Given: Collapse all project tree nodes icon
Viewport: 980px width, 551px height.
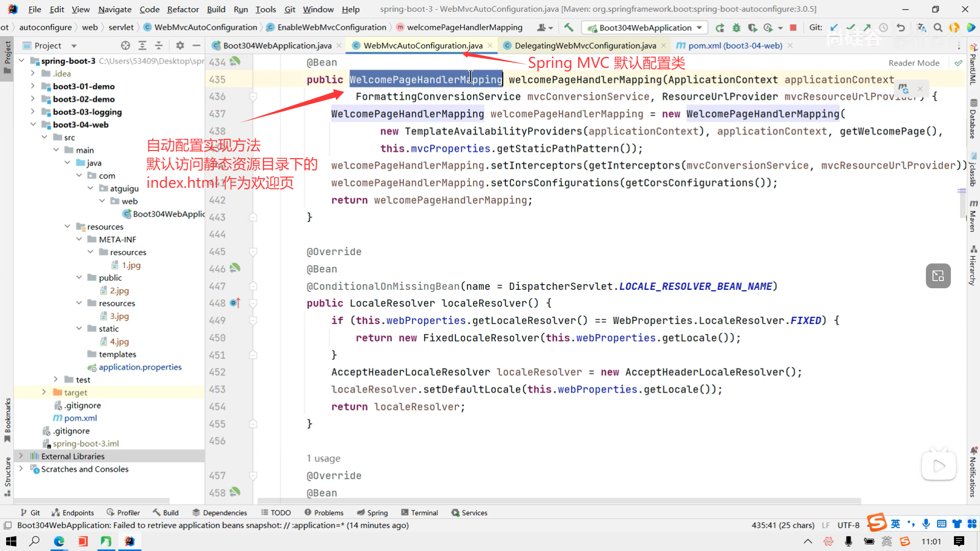Looking at the screenshot, I should (x=159, y=45).
